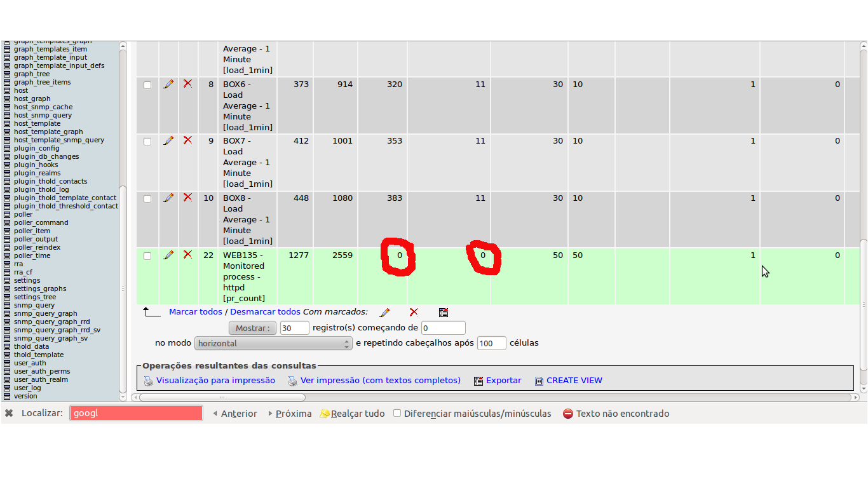Click the red delete X for row BOX8

click(x=187, y=198)
